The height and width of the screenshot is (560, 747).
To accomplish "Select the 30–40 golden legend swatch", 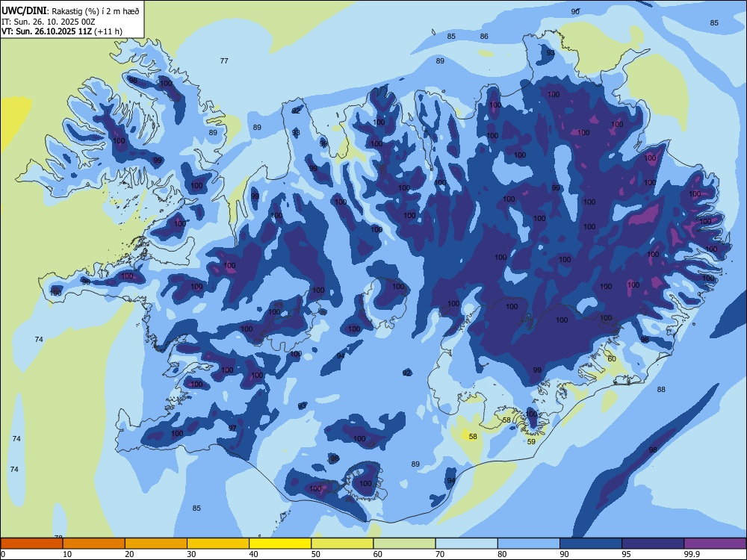I will (x=218, y=544).
